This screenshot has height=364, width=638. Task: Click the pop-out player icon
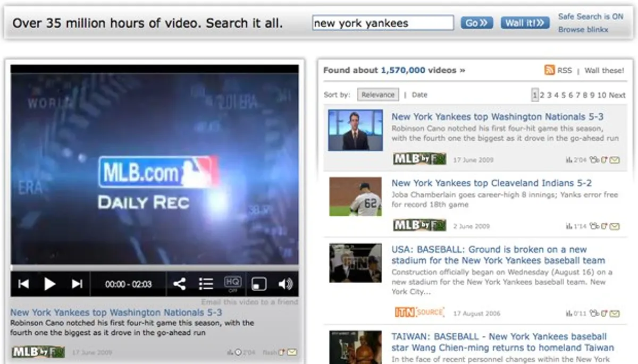click(259, 284)
